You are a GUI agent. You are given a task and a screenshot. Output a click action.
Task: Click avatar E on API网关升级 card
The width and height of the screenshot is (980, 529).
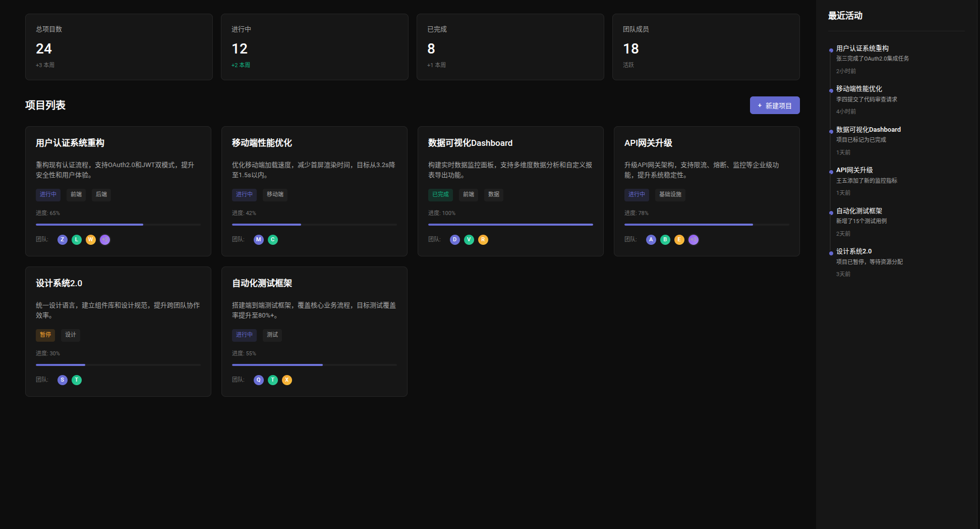point(679,240)
